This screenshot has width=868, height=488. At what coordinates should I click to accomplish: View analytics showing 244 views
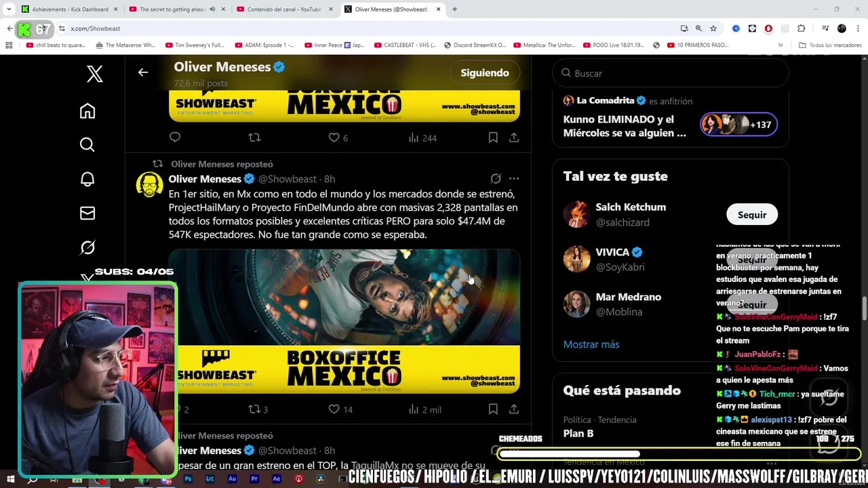(422, 138)
